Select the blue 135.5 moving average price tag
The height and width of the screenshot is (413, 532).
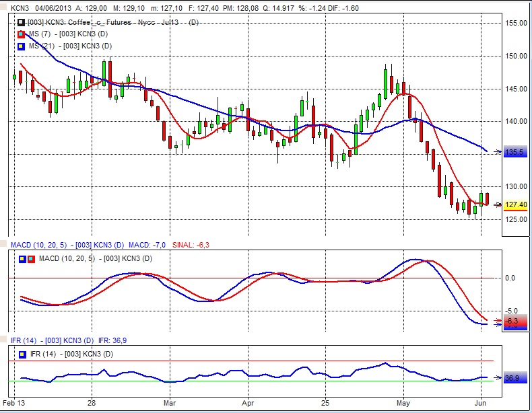click(514, 153)
